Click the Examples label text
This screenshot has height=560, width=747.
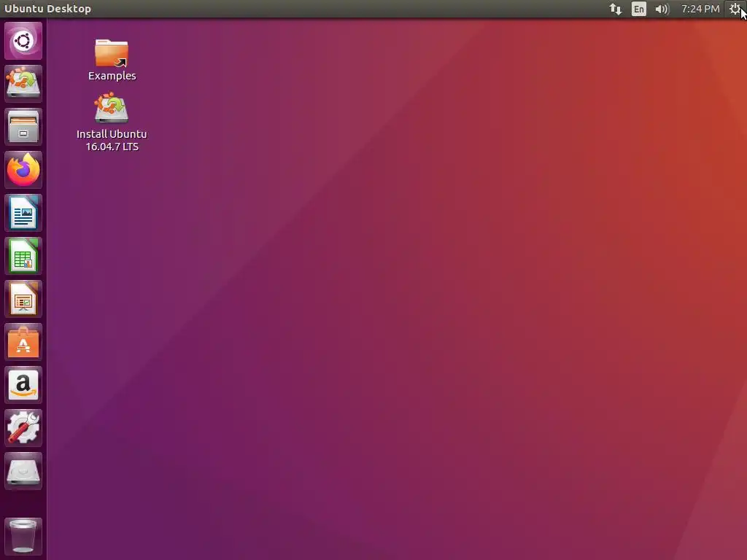click(112, 76)
